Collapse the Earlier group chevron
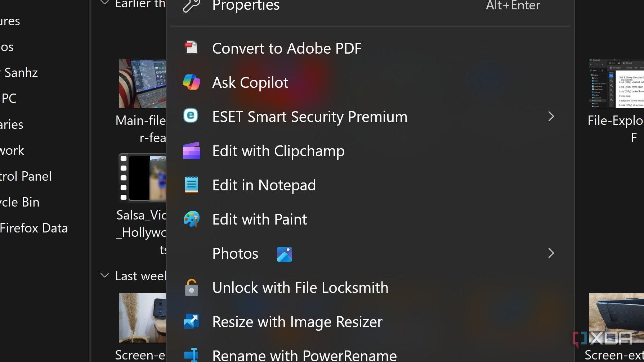The width and height of the screenshot is (644, 362). click(104, 3)
